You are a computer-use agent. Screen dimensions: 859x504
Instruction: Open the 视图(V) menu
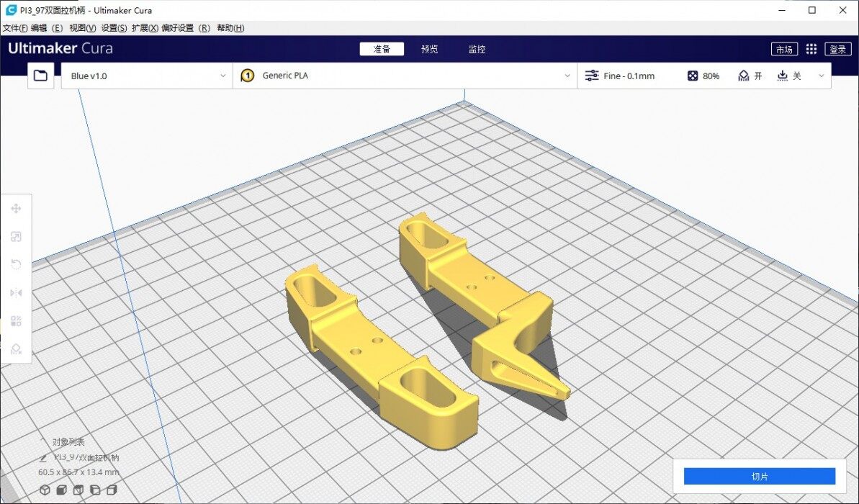83,28
